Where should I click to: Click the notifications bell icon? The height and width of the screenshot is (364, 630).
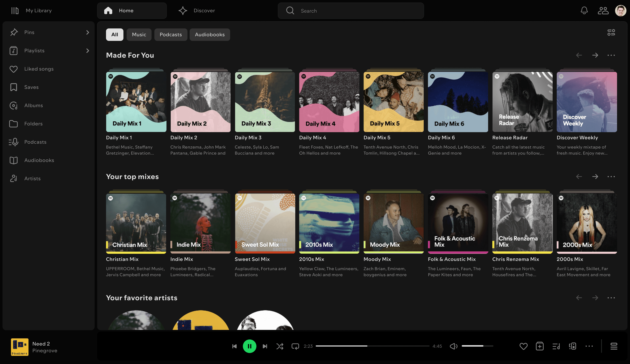(584, 10)
